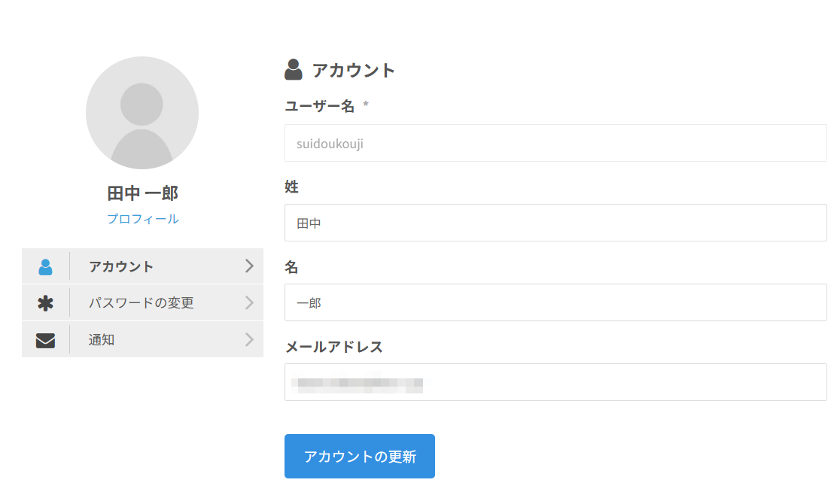This screenshot has height=504, width=837.
Task: Click the envelope notification icon
Action: 45,340
